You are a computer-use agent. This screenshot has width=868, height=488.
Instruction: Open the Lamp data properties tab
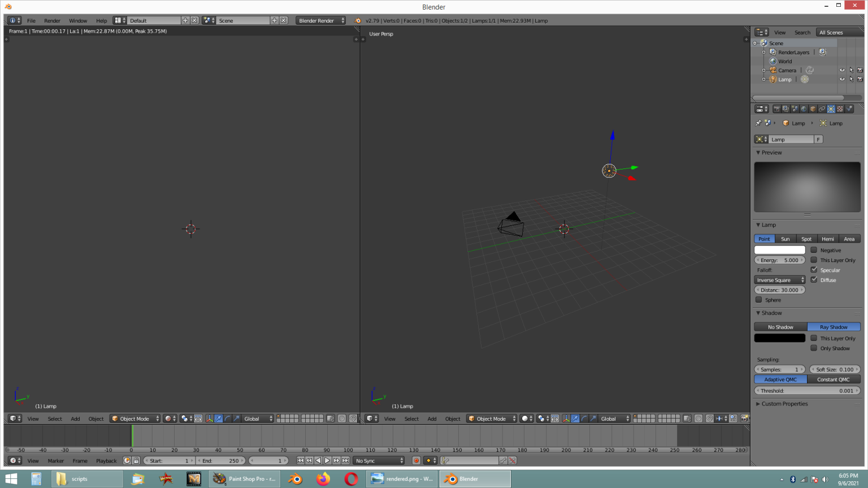pos(831,109)
